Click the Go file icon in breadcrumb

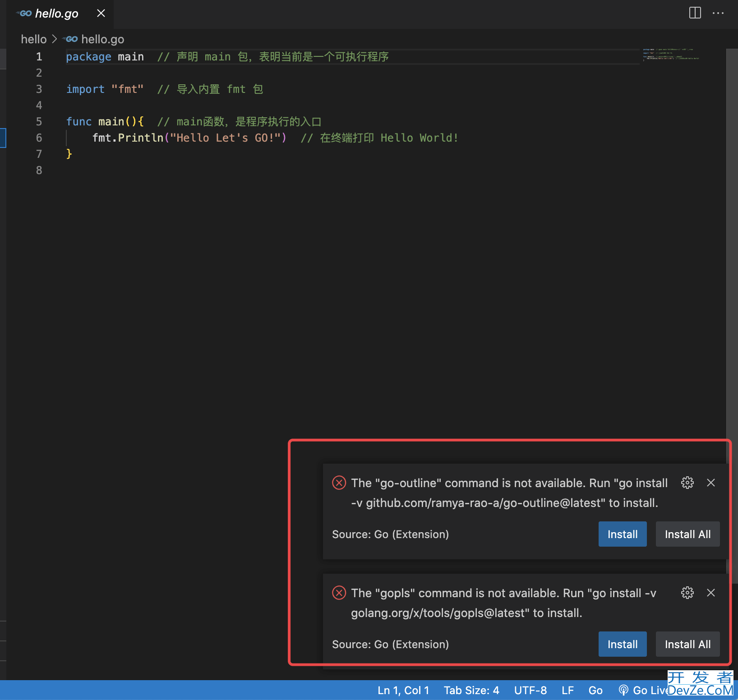point(70,39)
